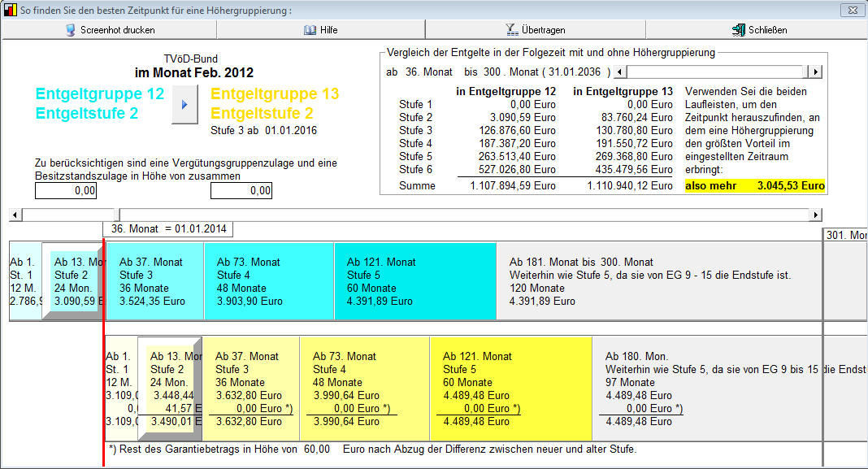Viewport: 868px width, 469px height.
Task: Open the Hilfe toolbar button
Action: click(320, 30)
